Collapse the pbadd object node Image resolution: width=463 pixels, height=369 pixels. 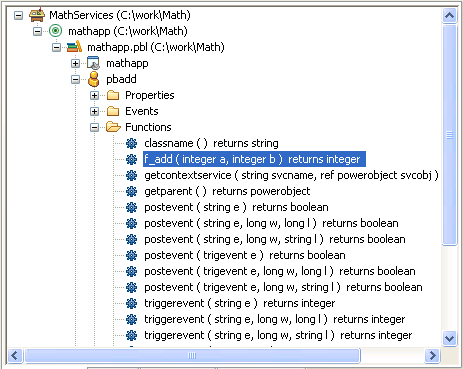coord(76,79)
